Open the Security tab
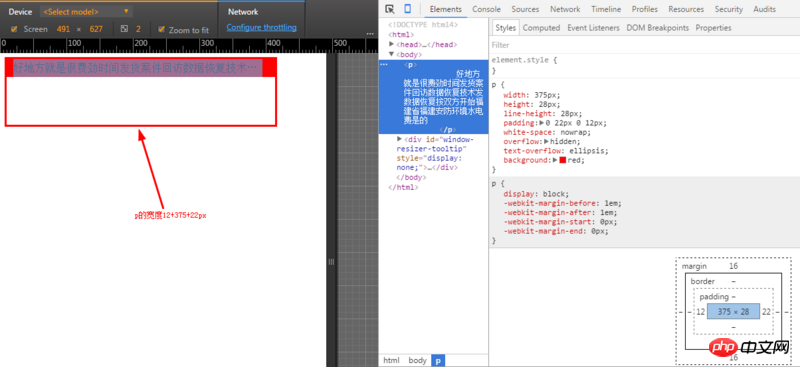The width and height of the screenshot is (800, 367). [x=729, y=9]
